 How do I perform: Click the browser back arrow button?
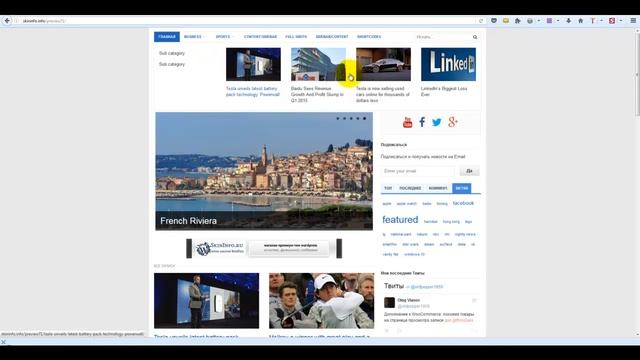(x=7, y=20)
